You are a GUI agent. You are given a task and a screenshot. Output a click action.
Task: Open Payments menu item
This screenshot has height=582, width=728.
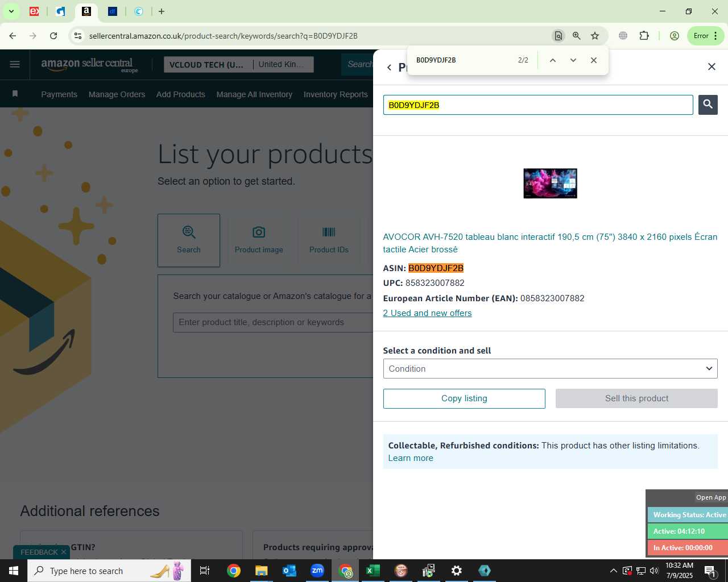click(59, 94)
